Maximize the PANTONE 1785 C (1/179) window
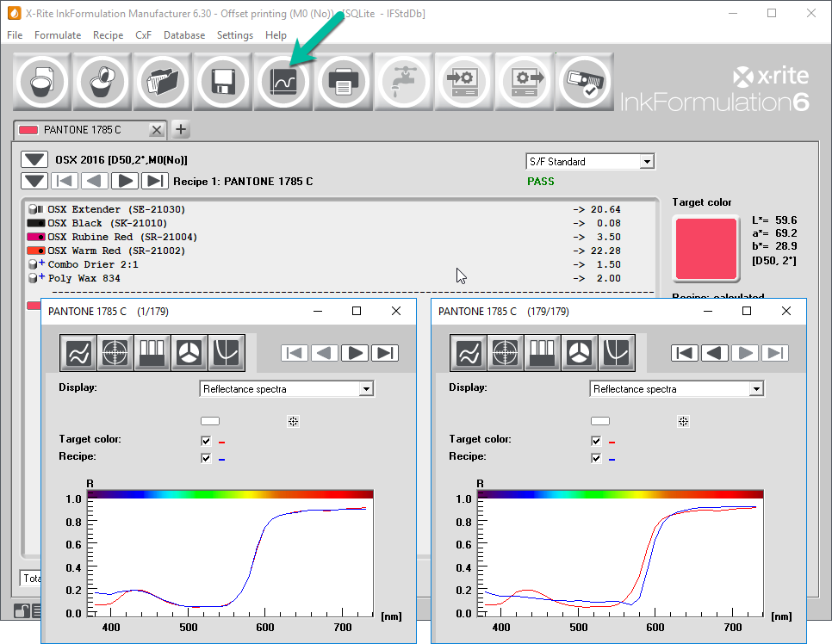 (x=357, y=311)
